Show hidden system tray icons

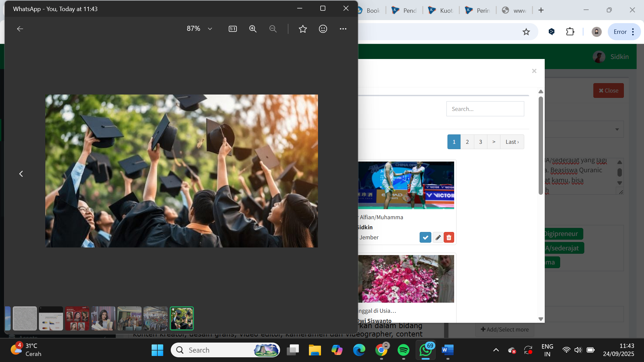pos(496,350)
